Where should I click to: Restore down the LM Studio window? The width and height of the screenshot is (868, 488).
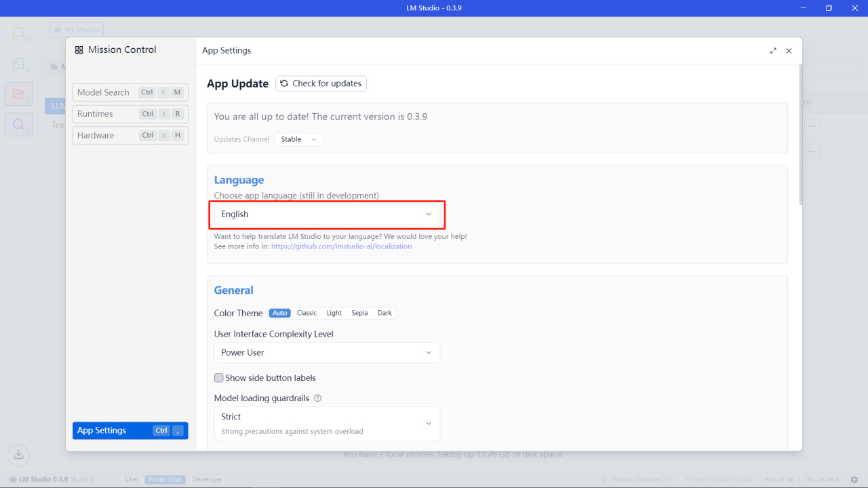[x=829, y=8]
